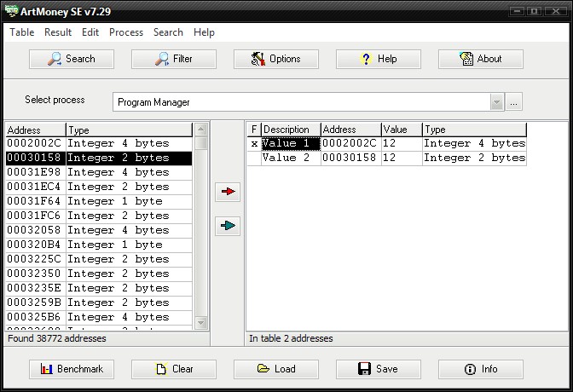The image size is (573, 392).
Task: Click the Description column header
Action: point(291,130)
